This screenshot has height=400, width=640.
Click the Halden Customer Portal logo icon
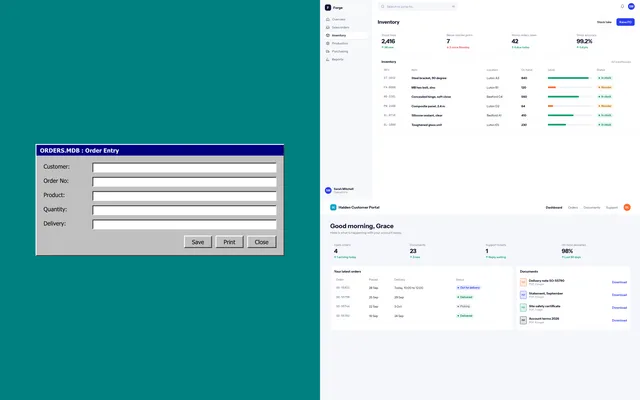333,207
